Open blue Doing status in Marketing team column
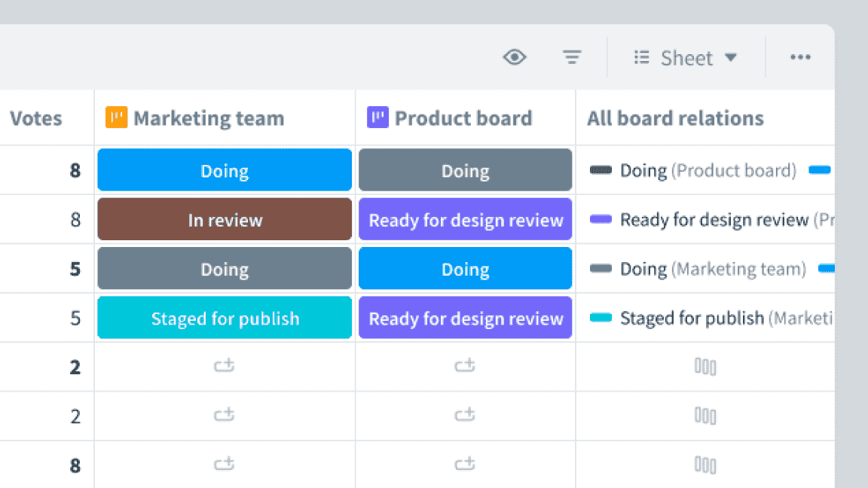The image size is (868, 488). coord(225,170)
